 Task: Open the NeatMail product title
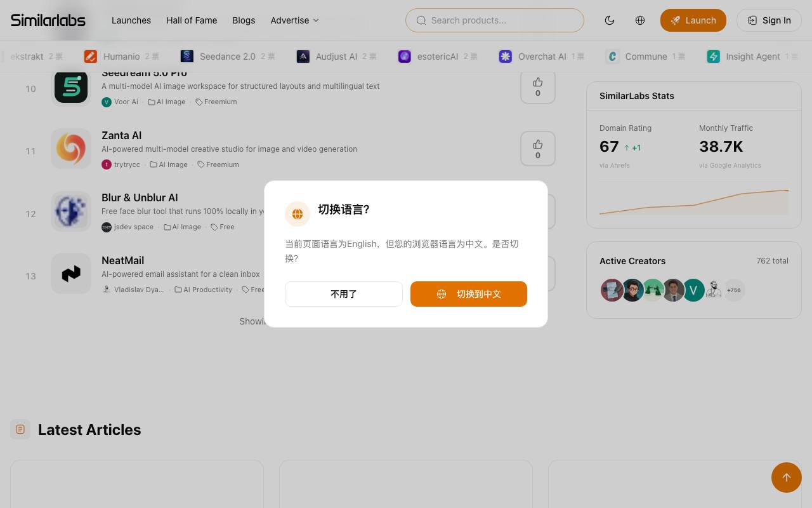[x=123, y=260]
